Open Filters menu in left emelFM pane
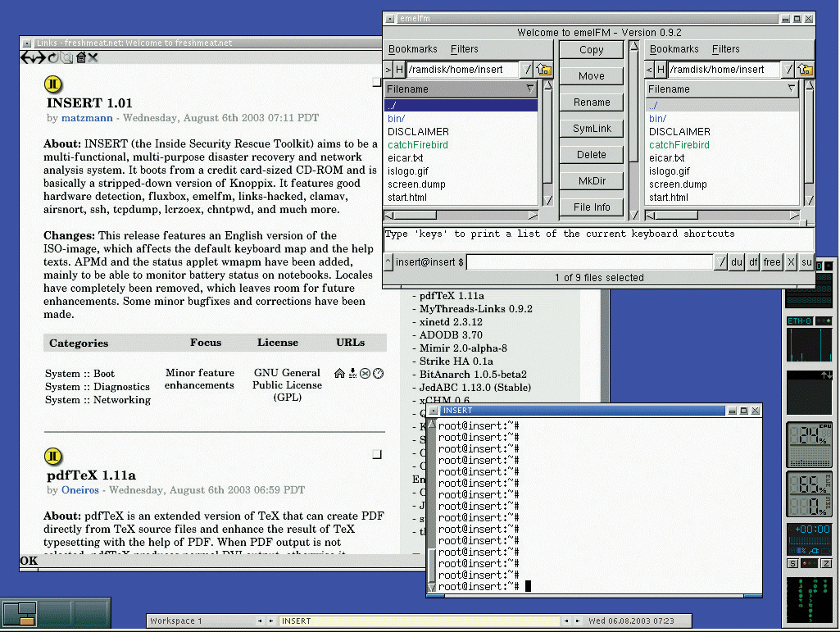 click(x=464, y=49)
